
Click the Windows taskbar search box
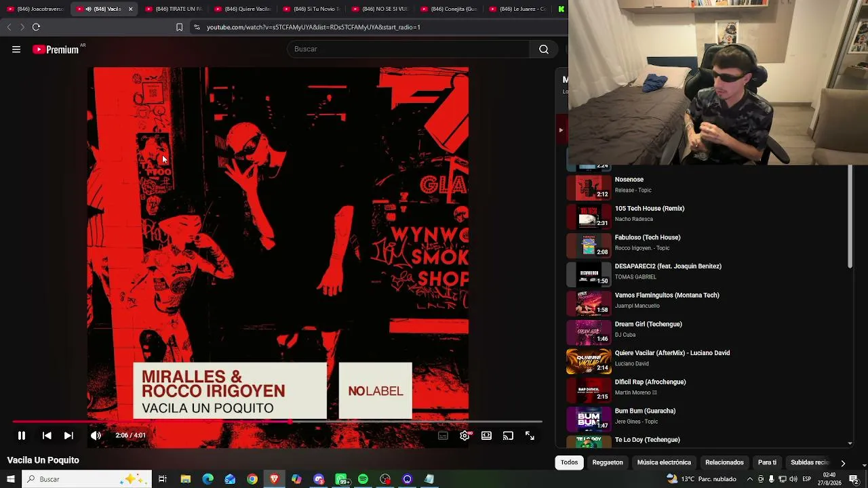coord(87,479)
